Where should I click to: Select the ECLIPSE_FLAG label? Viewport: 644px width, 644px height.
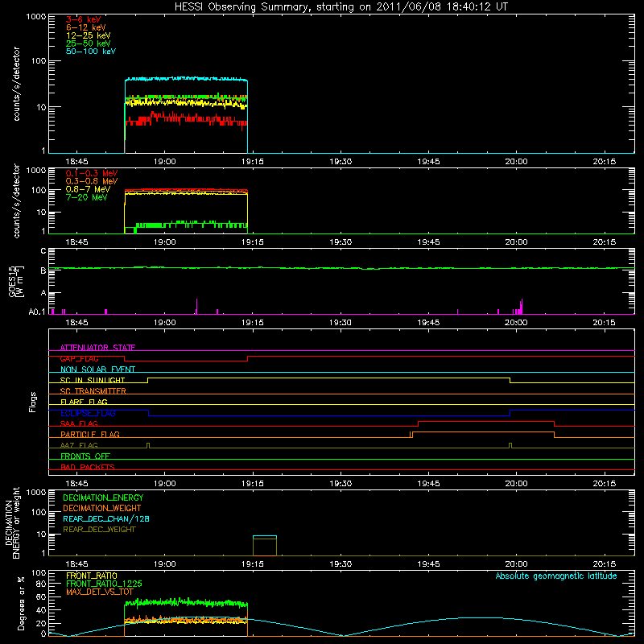pyautogui.click(x=88, y=413)
